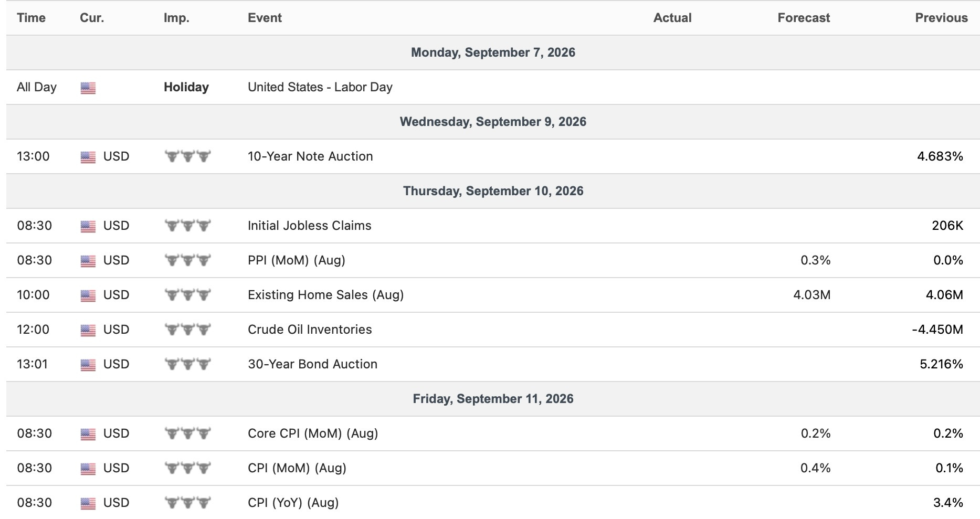Screen dimensions: 980x519
Task: Open the Core CPI (MoM) (Aug) event
Action: click(313, 433)
